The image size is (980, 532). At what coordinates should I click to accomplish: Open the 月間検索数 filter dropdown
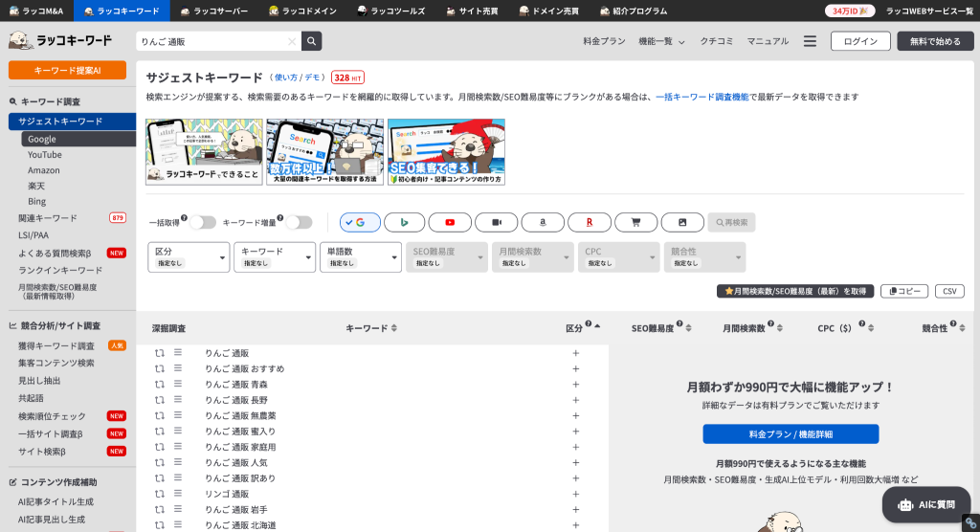click(532, 257)
